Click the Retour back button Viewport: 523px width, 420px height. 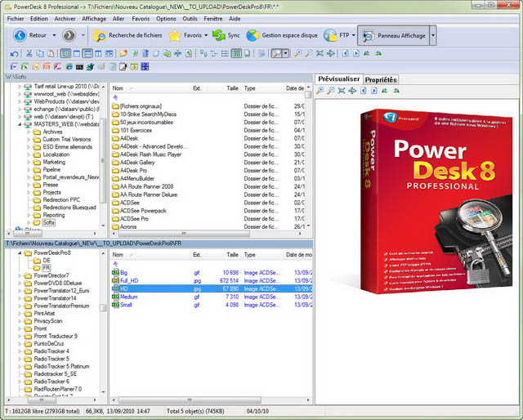coord(29,35)
